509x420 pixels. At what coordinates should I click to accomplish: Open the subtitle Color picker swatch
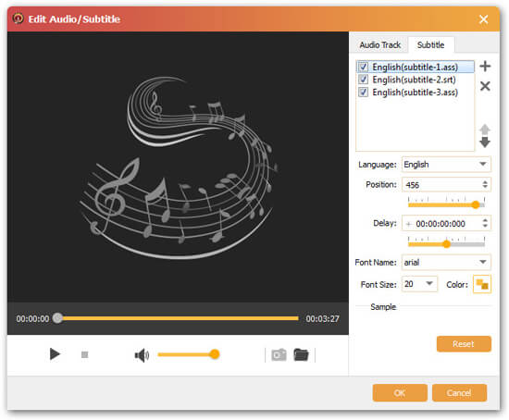click(482, 284)
